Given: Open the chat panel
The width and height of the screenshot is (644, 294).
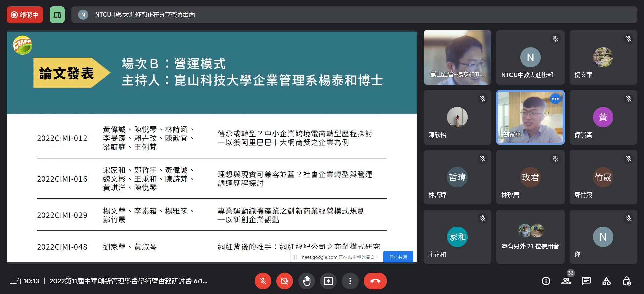Looking at the screenshot, I should click(586, 281).
